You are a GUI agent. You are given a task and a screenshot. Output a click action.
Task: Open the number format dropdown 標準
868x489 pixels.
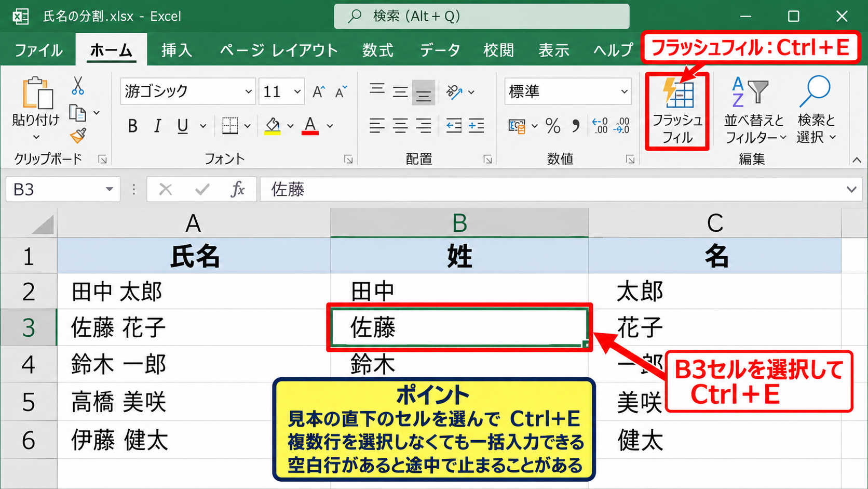pyautogui.click(x=624, y=92)
